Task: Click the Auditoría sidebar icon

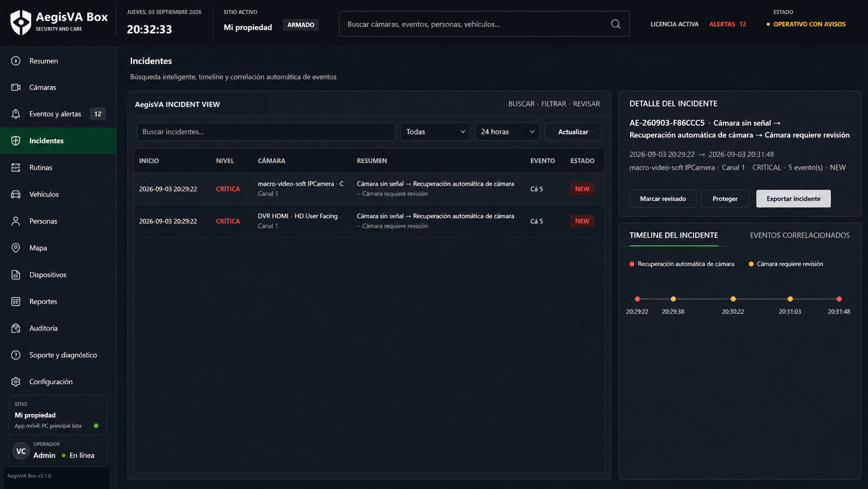Action: click(16, 328)
